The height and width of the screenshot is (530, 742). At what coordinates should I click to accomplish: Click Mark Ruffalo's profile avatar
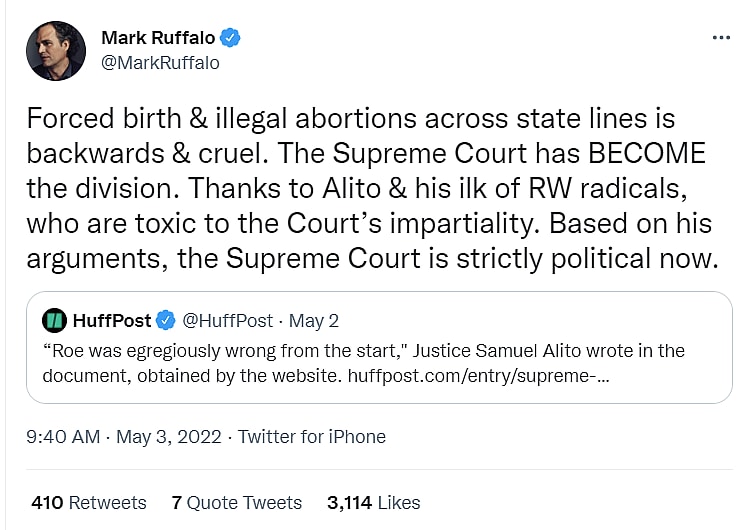point(56,51)
